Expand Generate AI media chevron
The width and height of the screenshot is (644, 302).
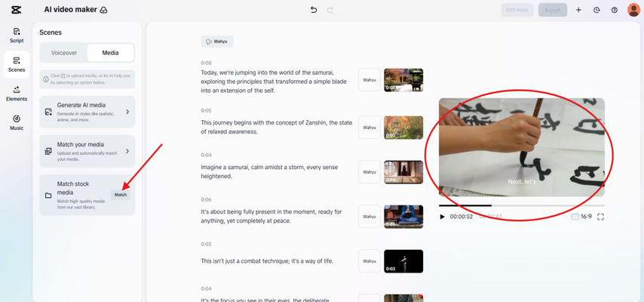coord(127,112)
